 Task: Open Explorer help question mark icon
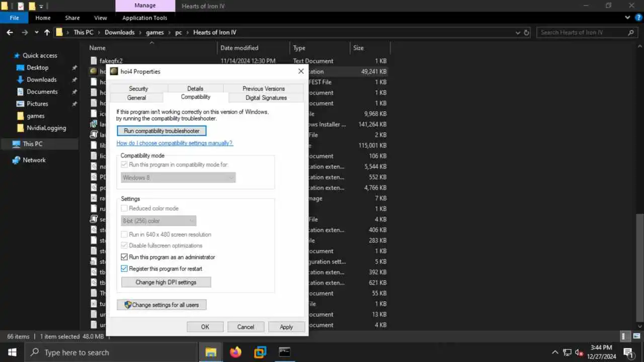point(638,18)
